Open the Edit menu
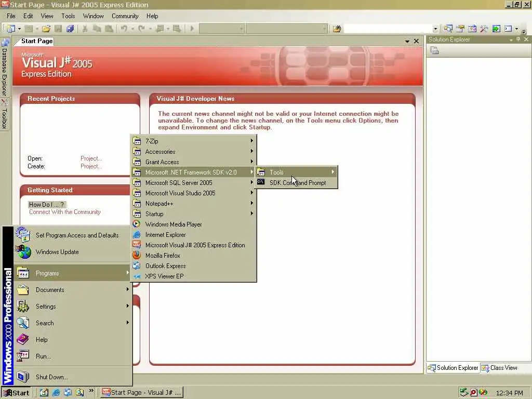532x399 pixels. (x=28, y=16)
